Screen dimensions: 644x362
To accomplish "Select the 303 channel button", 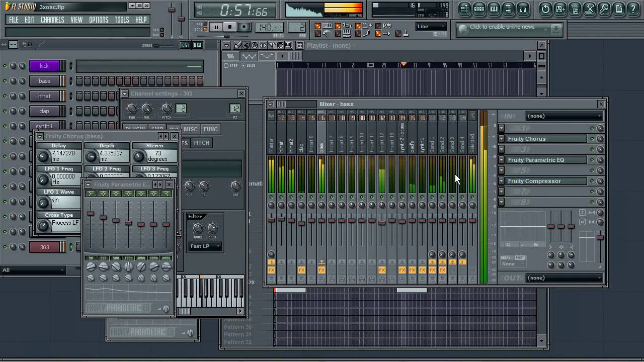I will (x=44, y=247).
